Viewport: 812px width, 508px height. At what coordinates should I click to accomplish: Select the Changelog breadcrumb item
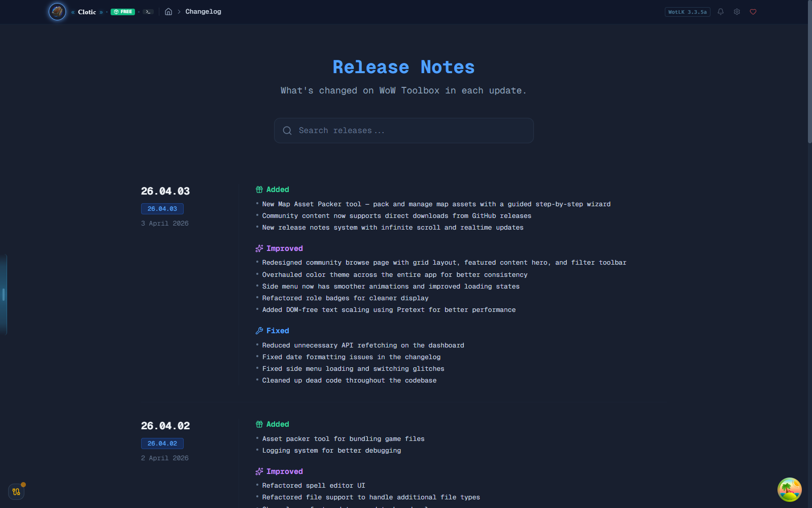coord(203,11)
